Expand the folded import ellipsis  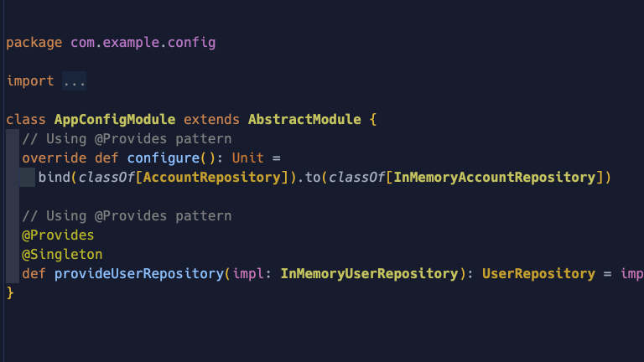coord(74,80)
